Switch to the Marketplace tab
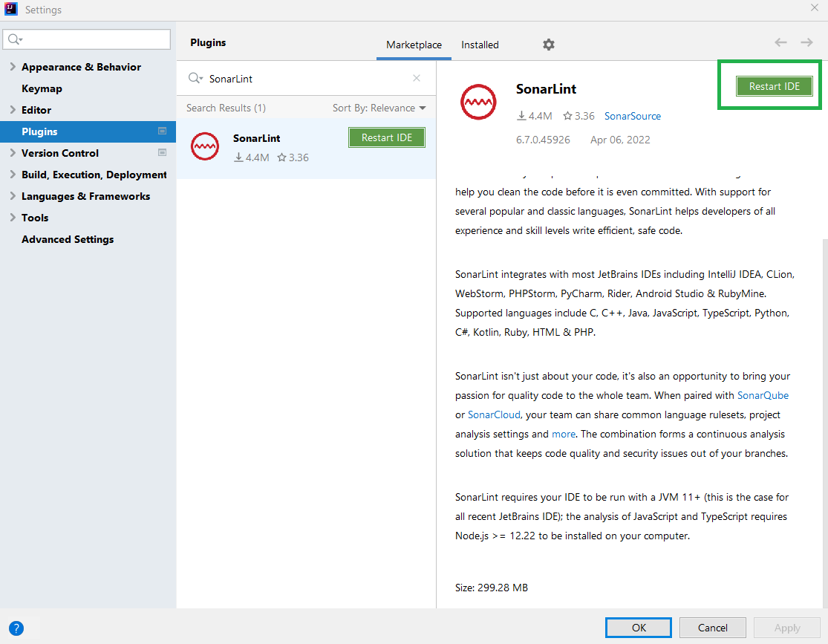Image resolution: width=828 pixels, height=644 pixels. tap(414, 45)
